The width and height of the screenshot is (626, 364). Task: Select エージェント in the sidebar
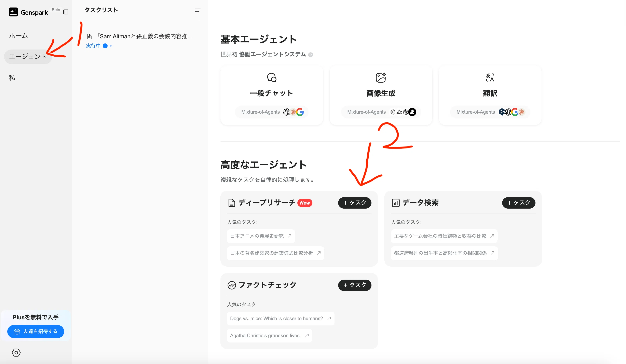pos(28,57)
